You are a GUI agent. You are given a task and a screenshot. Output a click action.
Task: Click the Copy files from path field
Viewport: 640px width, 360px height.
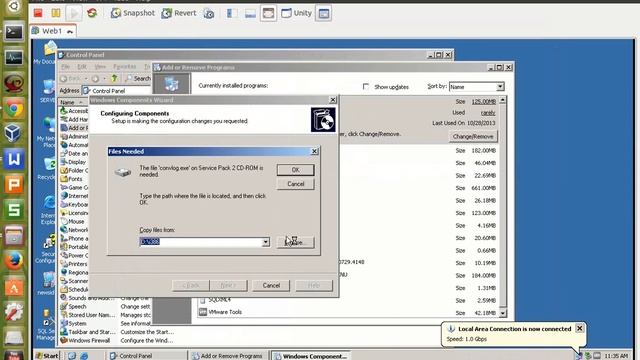pos(200,242)
